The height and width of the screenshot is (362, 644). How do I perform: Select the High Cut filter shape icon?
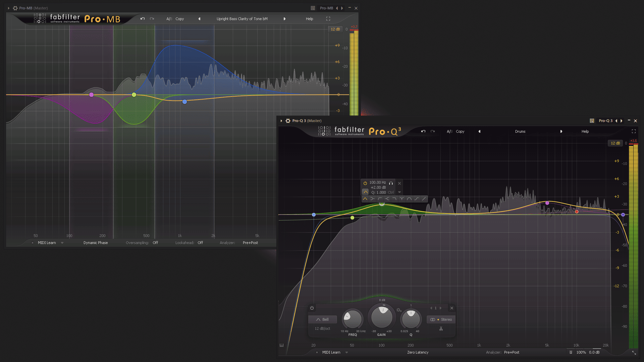(x=394, y=199)
